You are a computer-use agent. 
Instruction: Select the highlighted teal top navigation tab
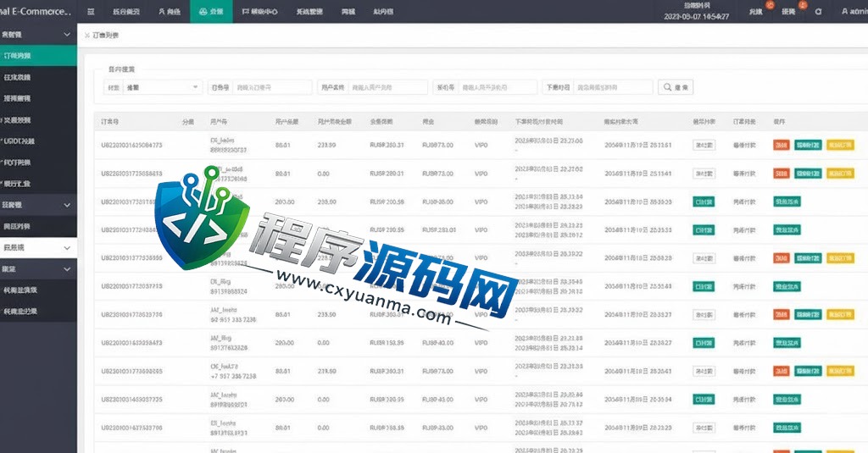click(211, 11)
